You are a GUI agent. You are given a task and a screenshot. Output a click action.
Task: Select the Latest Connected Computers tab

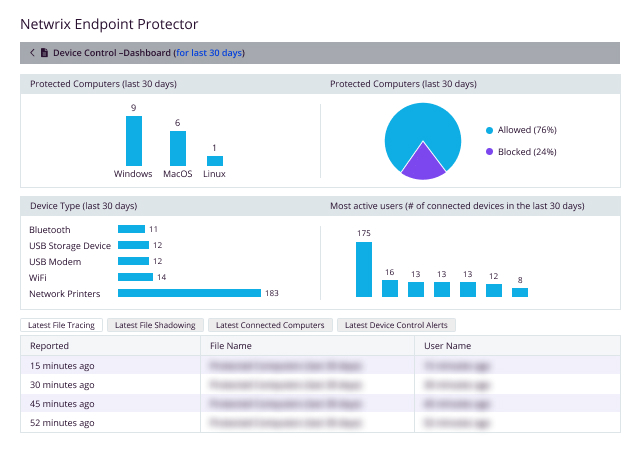tap(269, 325)
